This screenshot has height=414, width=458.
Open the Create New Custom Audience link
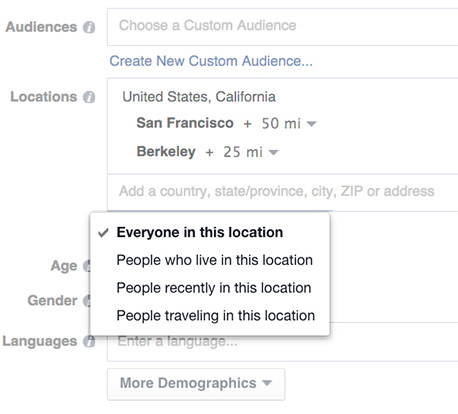(x=211, y=61)
